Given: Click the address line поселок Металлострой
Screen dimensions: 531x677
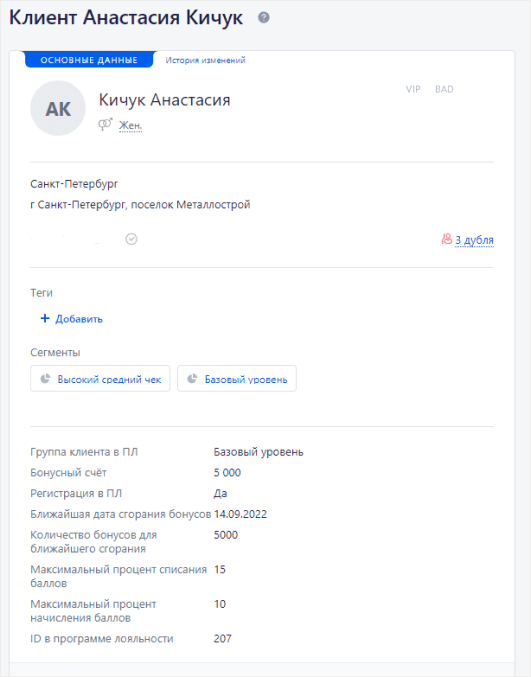Looking at the screenshot, I should pos(140,204).
